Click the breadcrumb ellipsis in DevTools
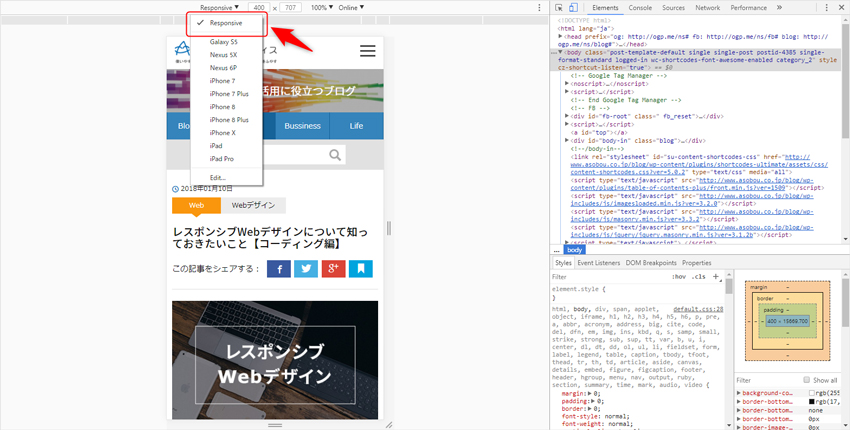850x430 pixels. tap(557, 250)
